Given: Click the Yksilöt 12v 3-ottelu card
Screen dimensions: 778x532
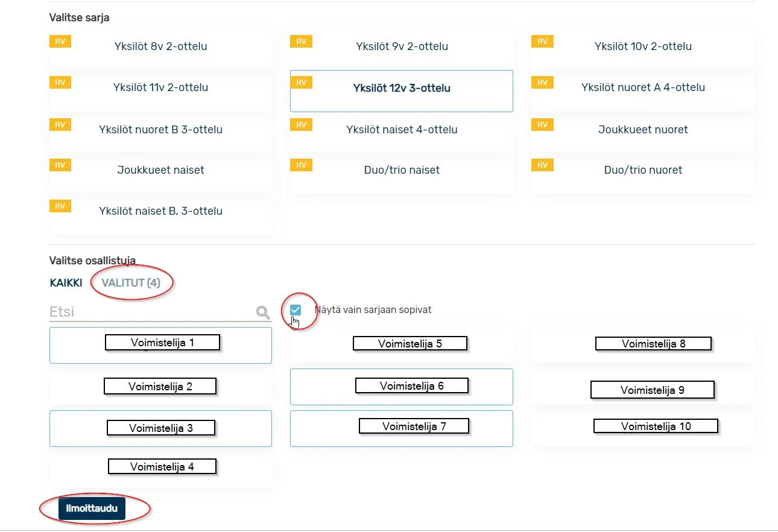Looking at the screenshot, I should pos(402,91).
